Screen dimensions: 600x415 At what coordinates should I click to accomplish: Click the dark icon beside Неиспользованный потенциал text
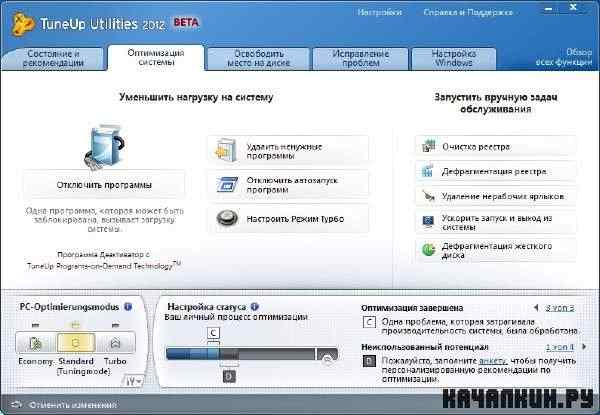(x=369, y=361)
